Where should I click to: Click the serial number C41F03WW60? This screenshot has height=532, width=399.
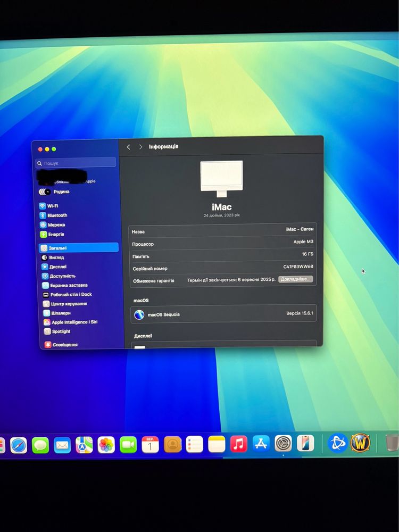pos(298,267)
